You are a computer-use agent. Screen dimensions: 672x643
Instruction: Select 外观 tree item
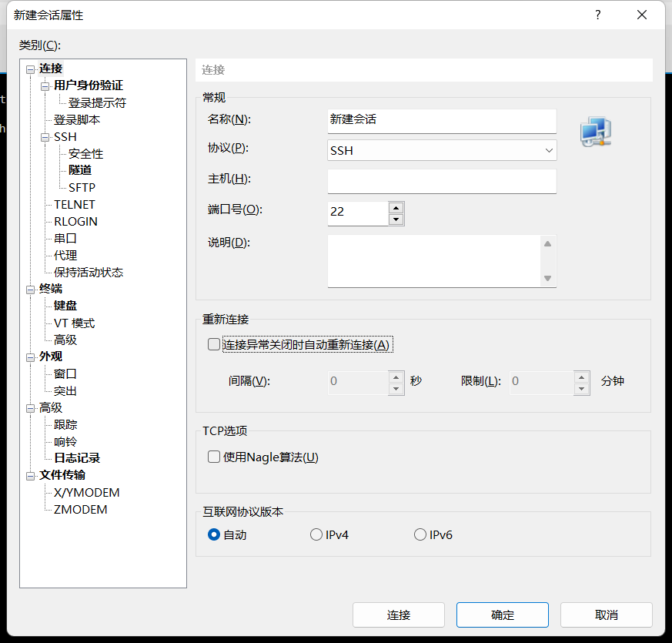click(x=51, y=357)
